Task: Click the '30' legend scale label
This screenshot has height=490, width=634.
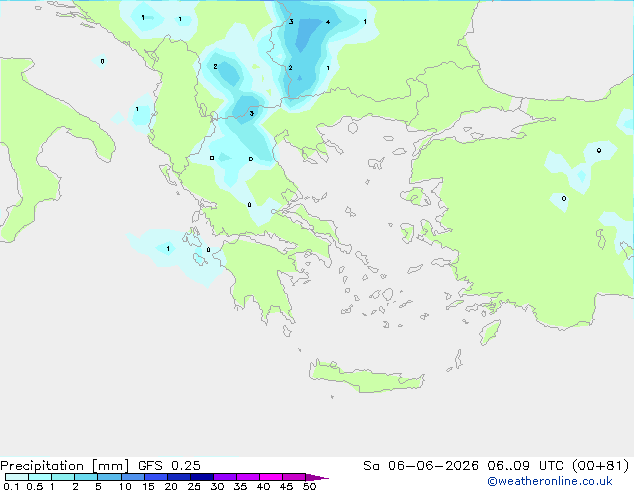Action: tap(217, 486)
